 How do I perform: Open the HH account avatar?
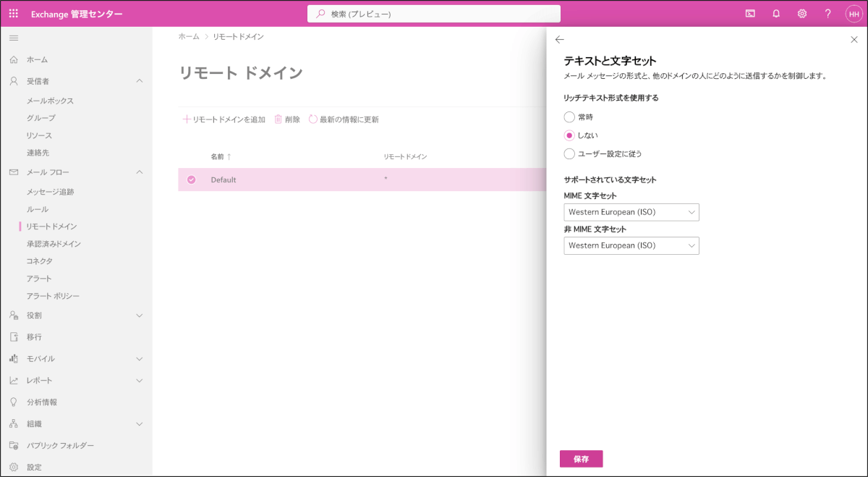[x=854, y=14]
